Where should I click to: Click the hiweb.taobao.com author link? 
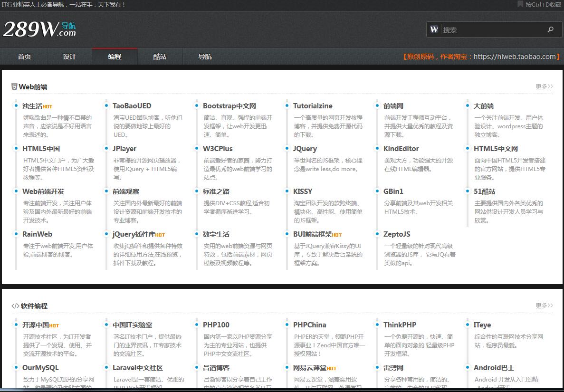[515, 57]
